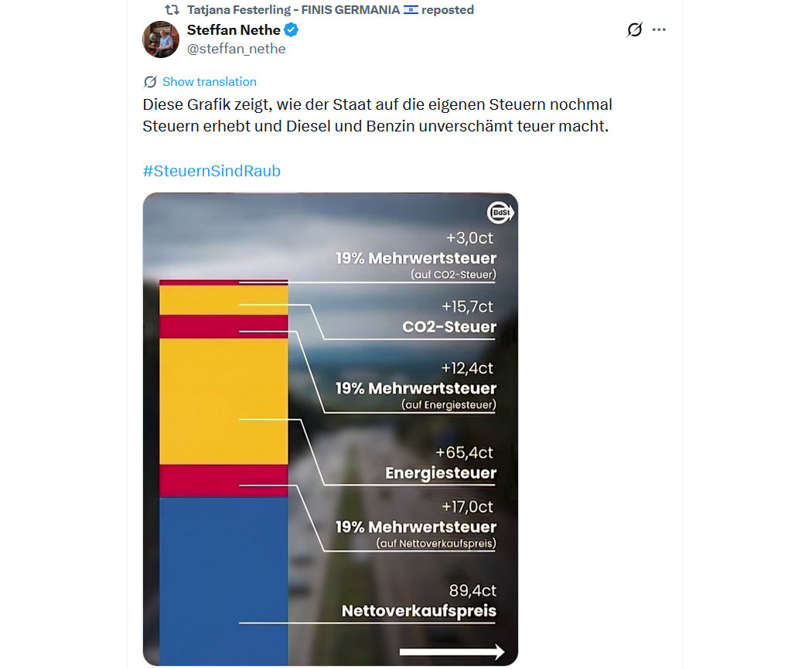812x669 pixels.
Task: Click the icon left of Show translation
Action: pos(150,82)
